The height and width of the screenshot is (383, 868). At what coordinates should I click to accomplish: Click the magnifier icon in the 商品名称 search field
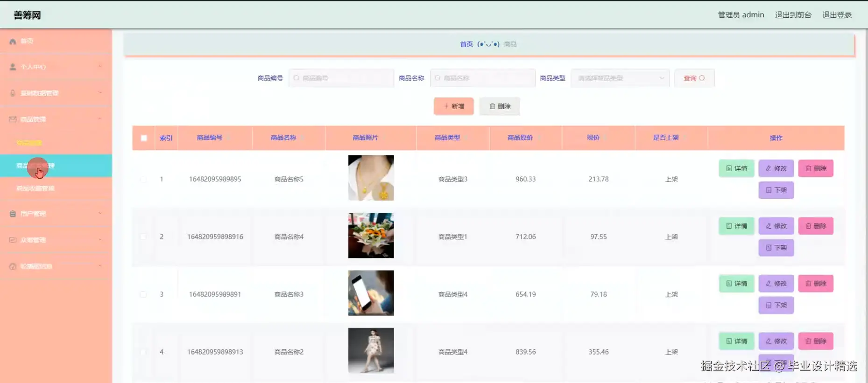(x=438, y=78)
